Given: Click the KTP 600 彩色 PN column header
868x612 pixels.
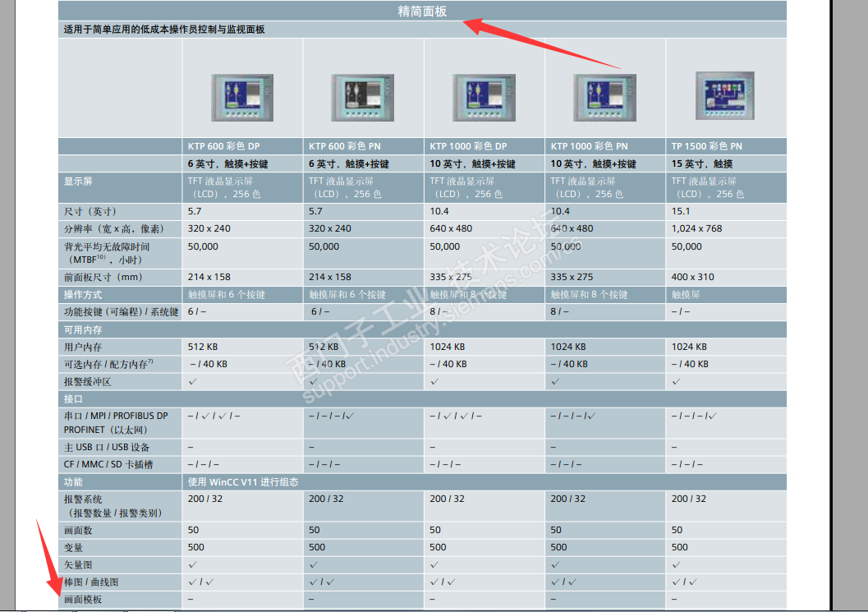Looking at the screenshot, I should pyautogui.click(x=344, y=146).
